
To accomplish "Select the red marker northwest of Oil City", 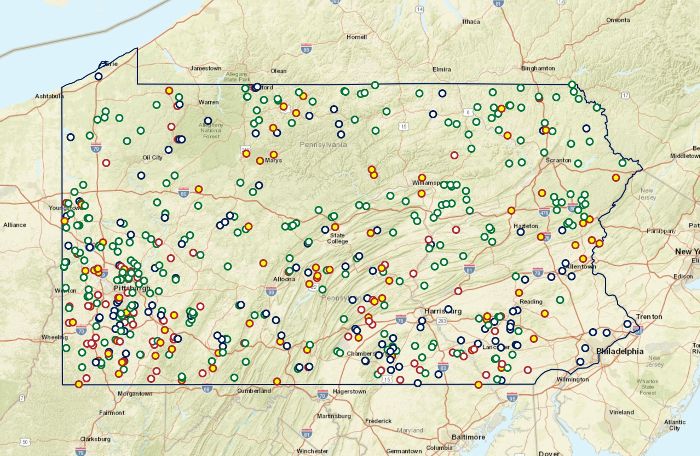I will point(106,163).
